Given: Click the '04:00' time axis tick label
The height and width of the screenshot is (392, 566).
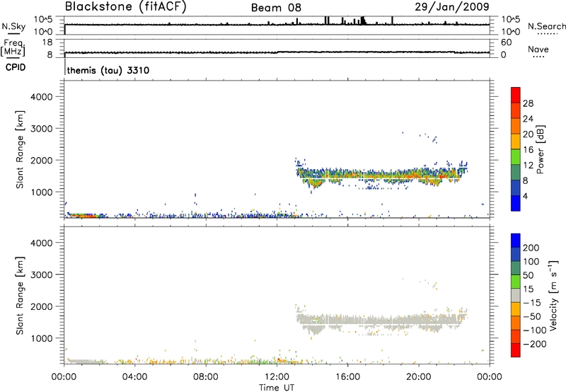Looking at the screenshot, I should [134, 377].
